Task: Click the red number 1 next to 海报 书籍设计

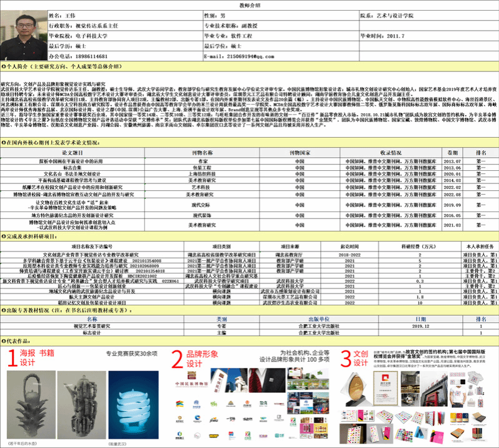Action: 11,358
